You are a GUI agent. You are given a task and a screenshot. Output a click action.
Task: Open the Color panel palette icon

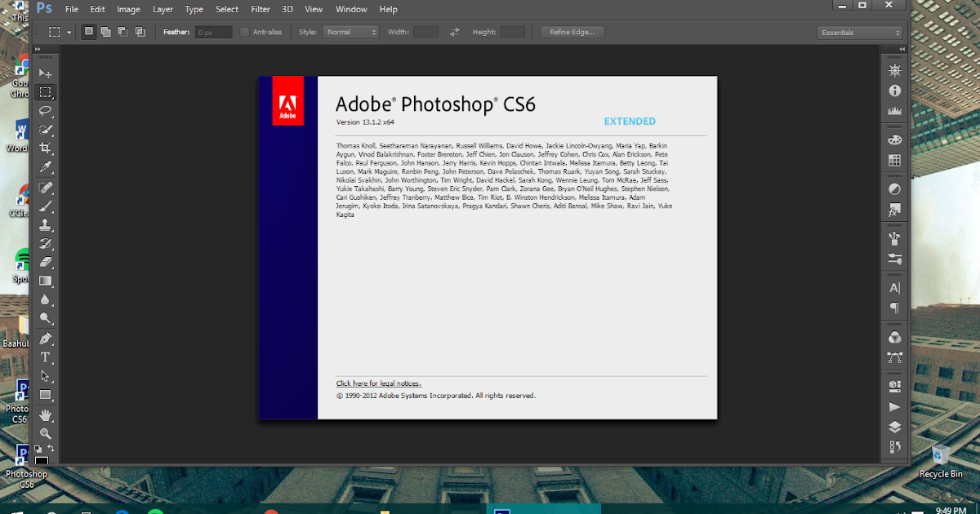[894, 140]
